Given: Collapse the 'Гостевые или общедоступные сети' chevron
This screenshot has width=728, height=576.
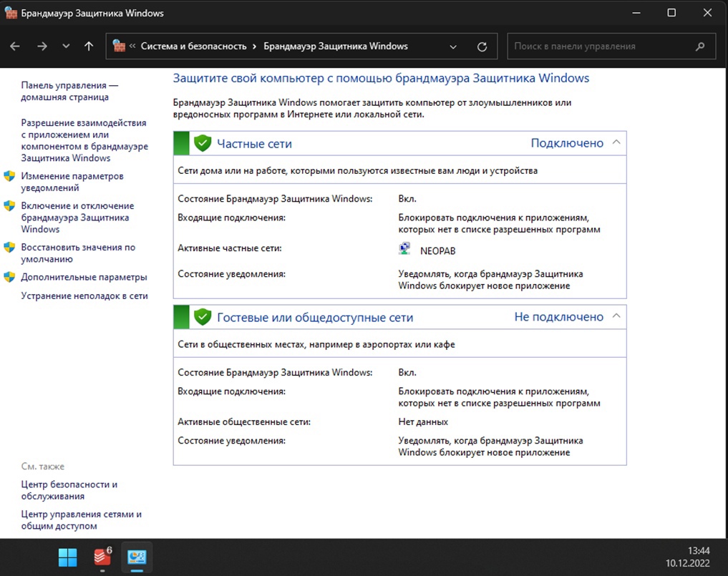Looking at the screenshot, I should pyautogui.click(x=616, y=316).
